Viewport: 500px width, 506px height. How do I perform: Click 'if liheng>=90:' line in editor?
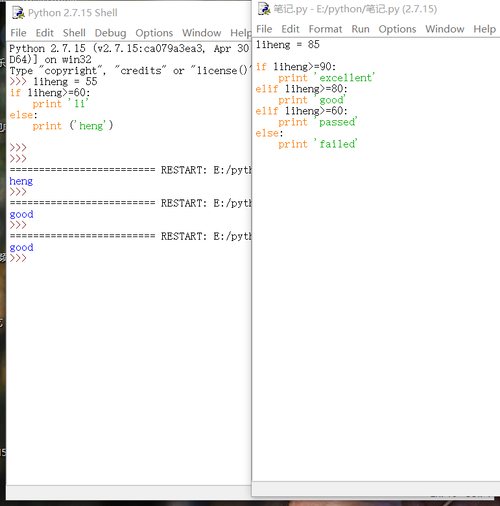click(x=296, y=67)
